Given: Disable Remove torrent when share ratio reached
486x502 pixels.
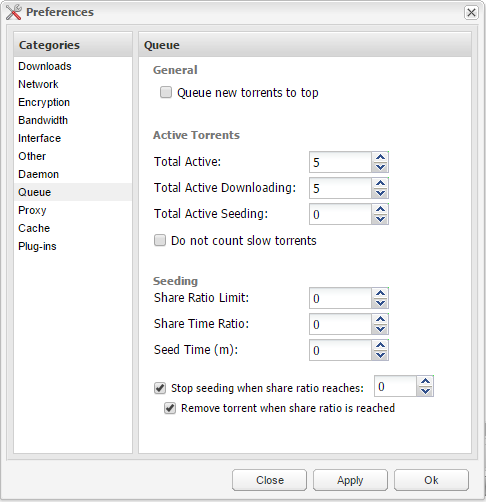Looking at the screenshot, I should tap(170, 408).
